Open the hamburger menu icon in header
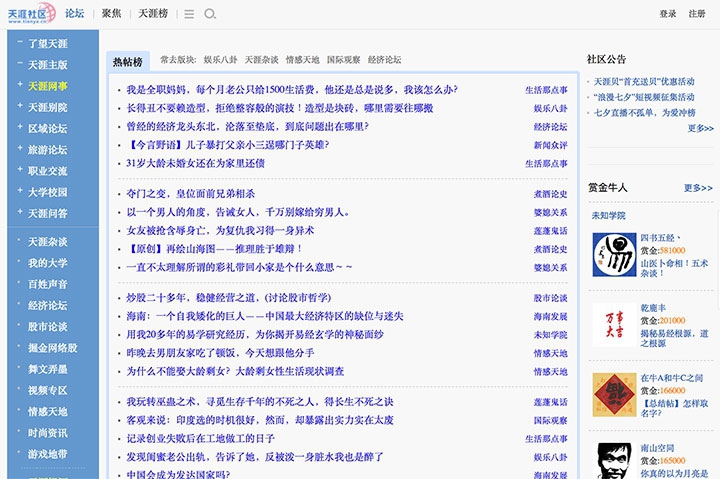 [190, 14]
